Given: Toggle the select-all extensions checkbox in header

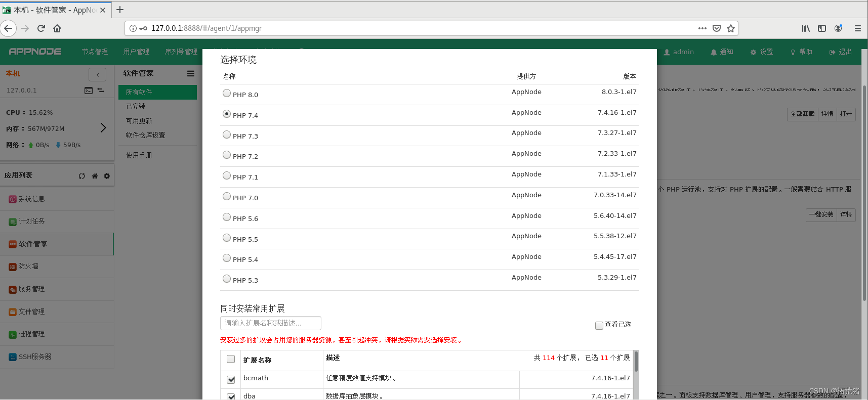Looking at the screenshot, I should pyautogui.click(x=231, y=359).
